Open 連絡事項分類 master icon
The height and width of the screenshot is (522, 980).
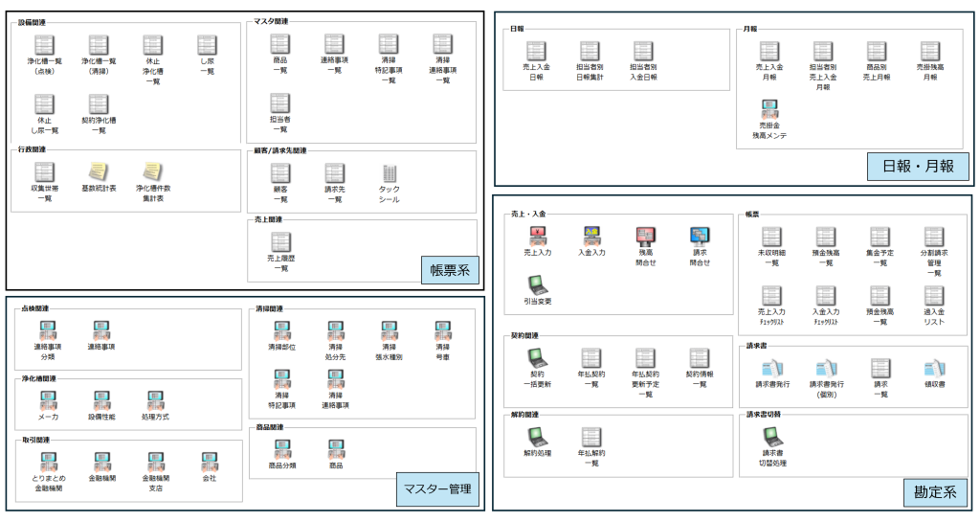[48, 330]
